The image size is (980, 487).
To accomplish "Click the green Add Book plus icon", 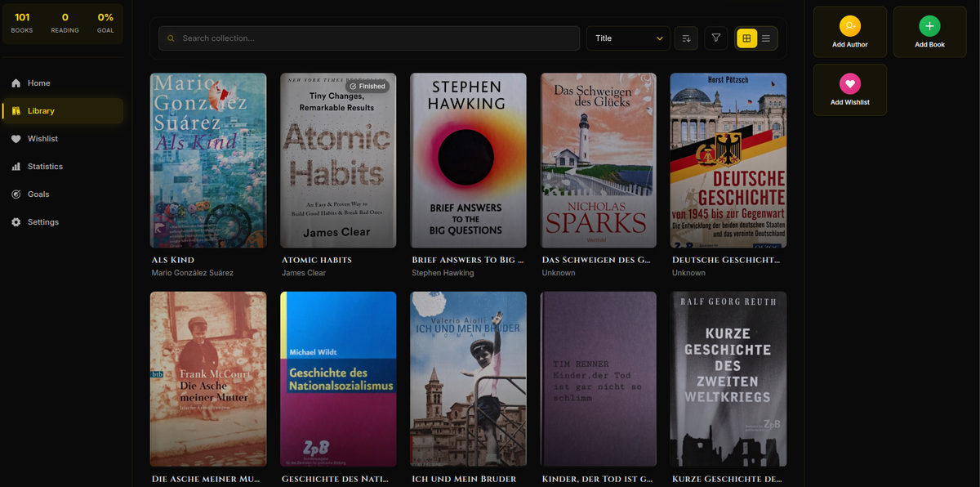I will 929,26.
